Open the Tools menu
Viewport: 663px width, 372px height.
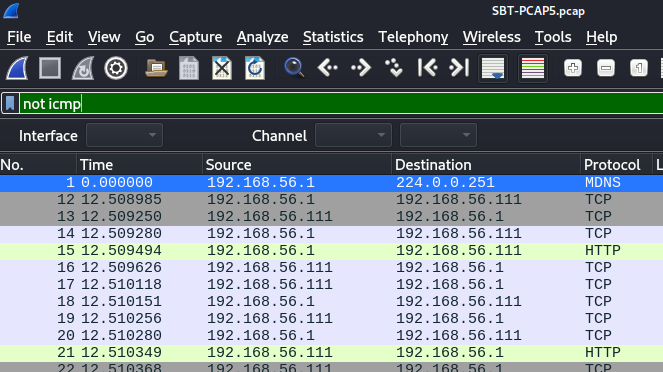point(553,37)
